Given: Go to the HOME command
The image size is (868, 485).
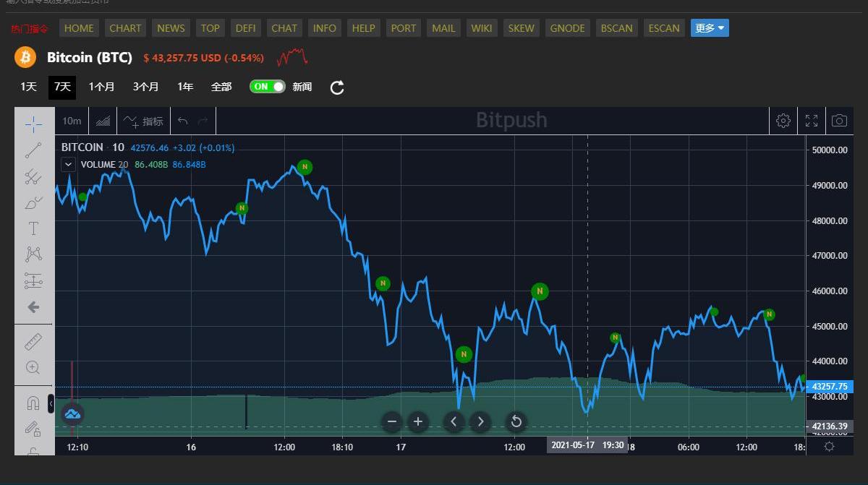Looking at the screenshot, I should 79,28.
